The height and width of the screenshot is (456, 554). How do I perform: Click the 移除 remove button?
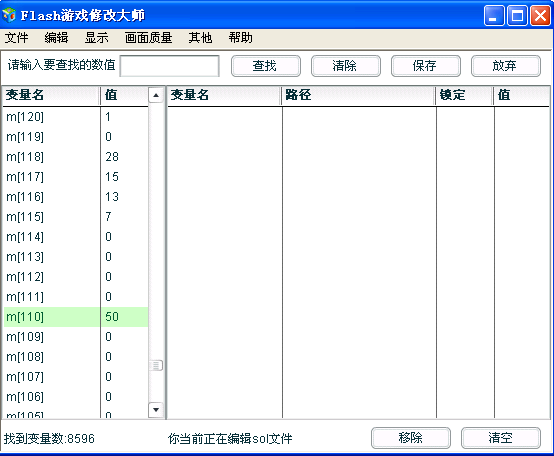pyautogui.click(x=411, y=438)
